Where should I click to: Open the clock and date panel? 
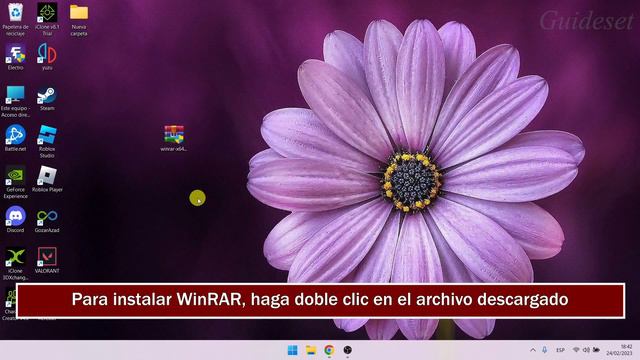click(619, 350)
